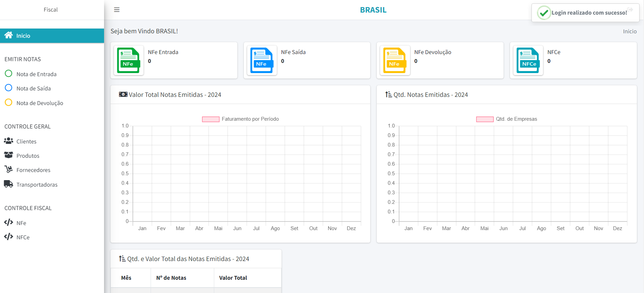Open NFCe under Controle Fiscal

[23, 237]
